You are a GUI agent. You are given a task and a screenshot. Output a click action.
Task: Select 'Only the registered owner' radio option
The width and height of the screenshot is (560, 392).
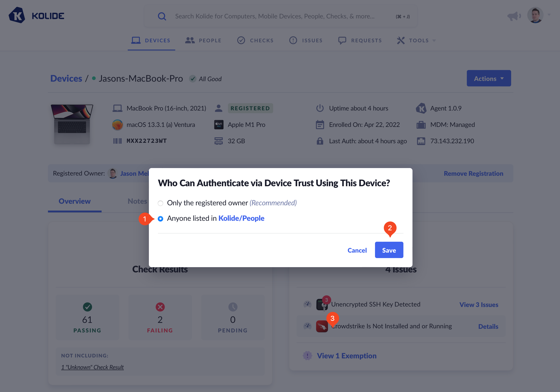pyautogui.click(x=160, y=203)
